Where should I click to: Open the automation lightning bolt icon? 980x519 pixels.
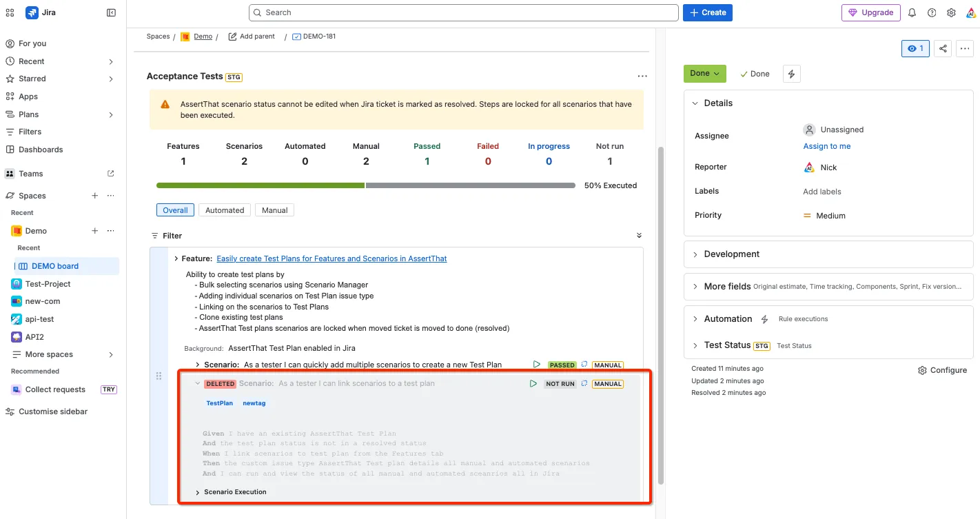pos(792,74)
